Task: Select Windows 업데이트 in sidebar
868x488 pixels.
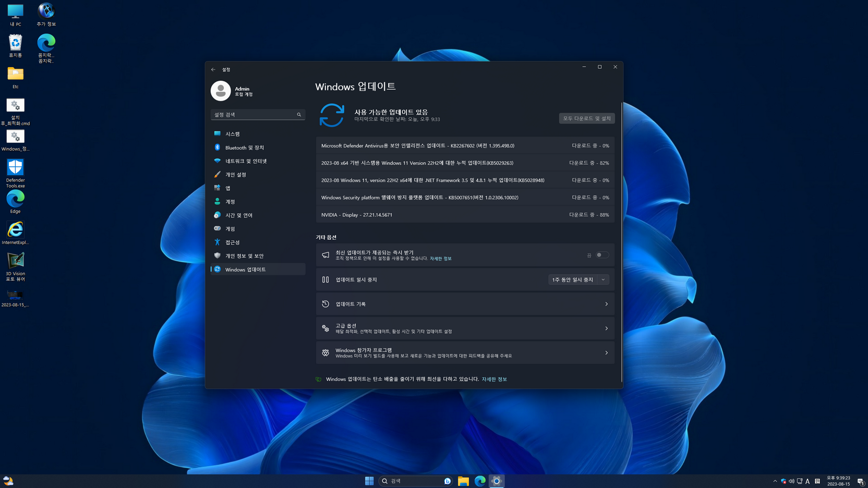Action: tap(258, 270)
